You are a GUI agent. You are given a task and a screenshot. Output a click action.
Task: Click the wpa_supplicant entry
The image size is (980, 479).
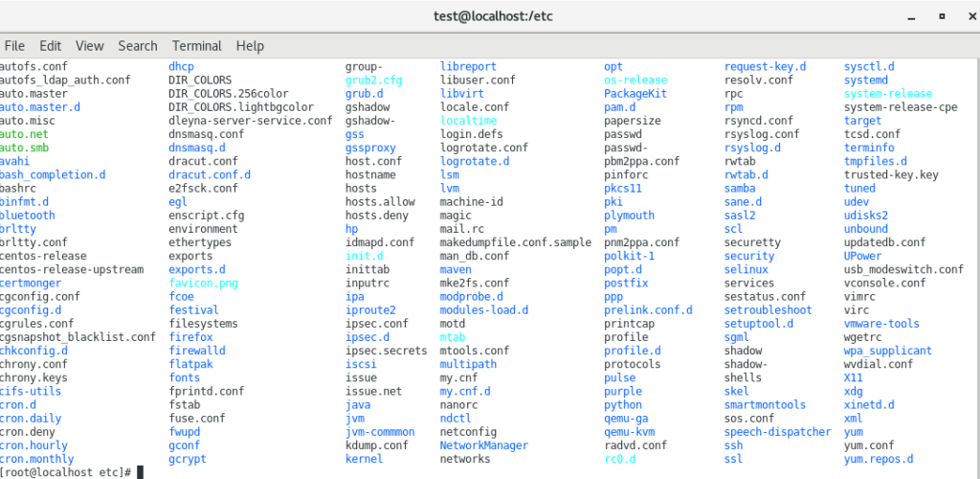888,351
